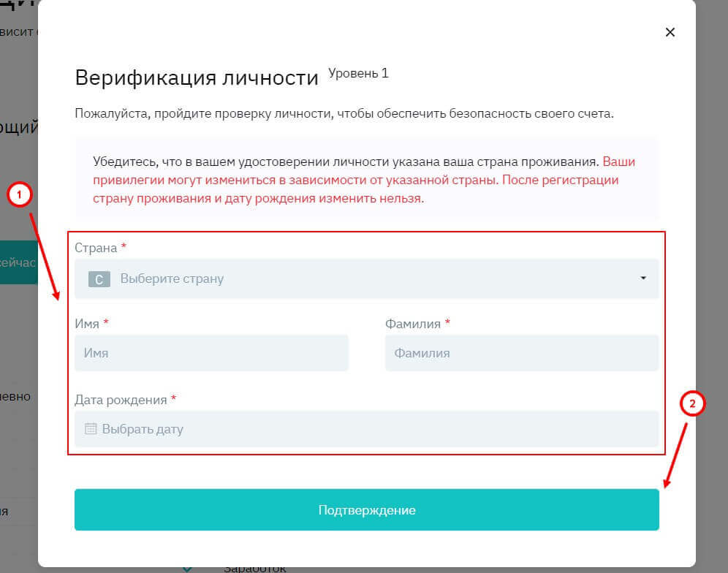Screen dimensions: 728x573
Task: Click the checkmark icon beside Заработок
Action: click(x=188, y=567)
